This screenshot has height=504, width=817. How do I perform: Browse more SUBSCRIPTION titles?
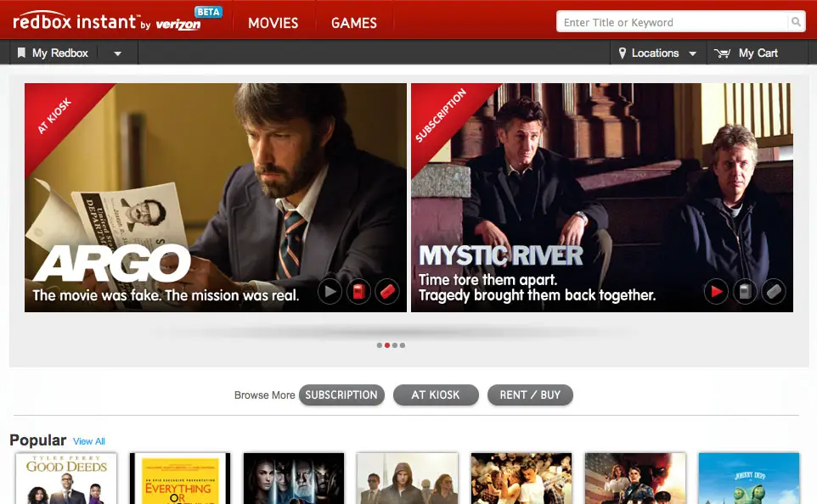[x=341, y=395]
